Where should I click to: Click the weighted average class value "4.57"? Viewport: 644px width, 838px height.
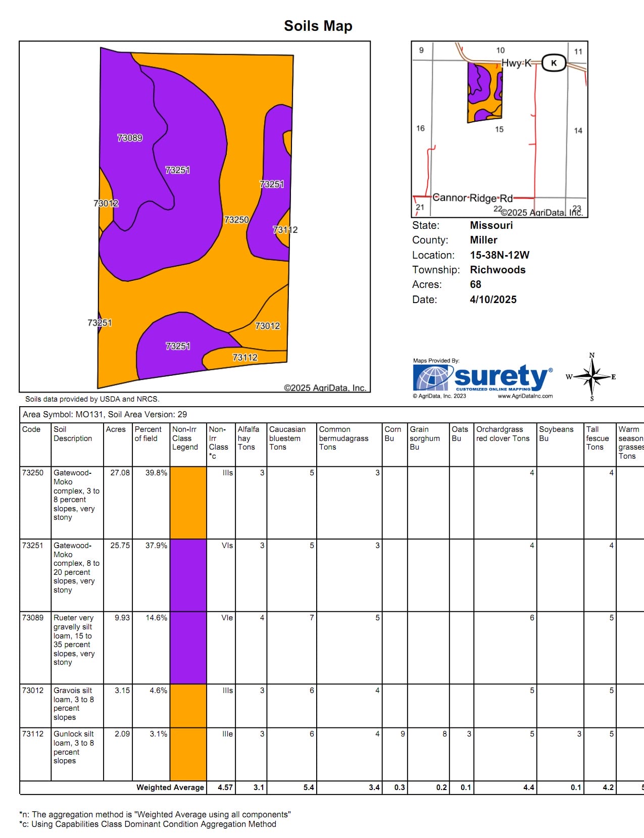coord(225,787)
